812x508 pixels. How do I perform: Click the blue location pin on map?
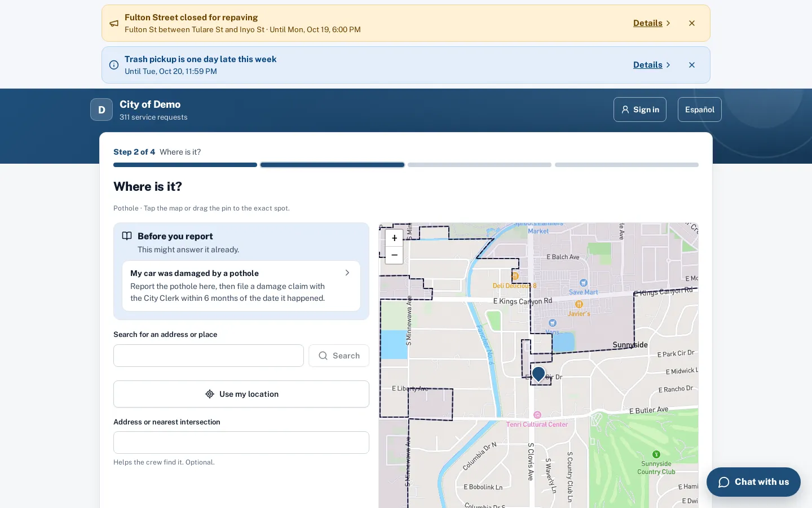(539, 374)
